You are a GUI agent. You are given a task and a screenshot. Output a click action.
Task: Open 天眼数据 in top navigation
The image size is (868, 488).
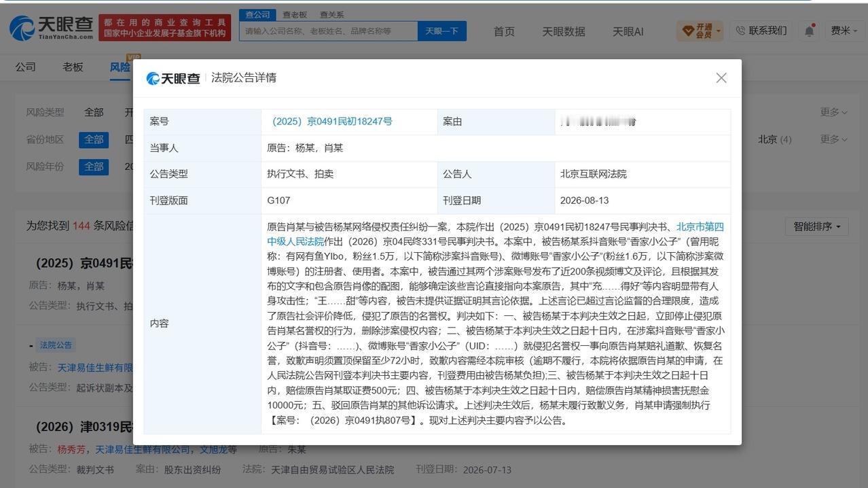point(564,31)
